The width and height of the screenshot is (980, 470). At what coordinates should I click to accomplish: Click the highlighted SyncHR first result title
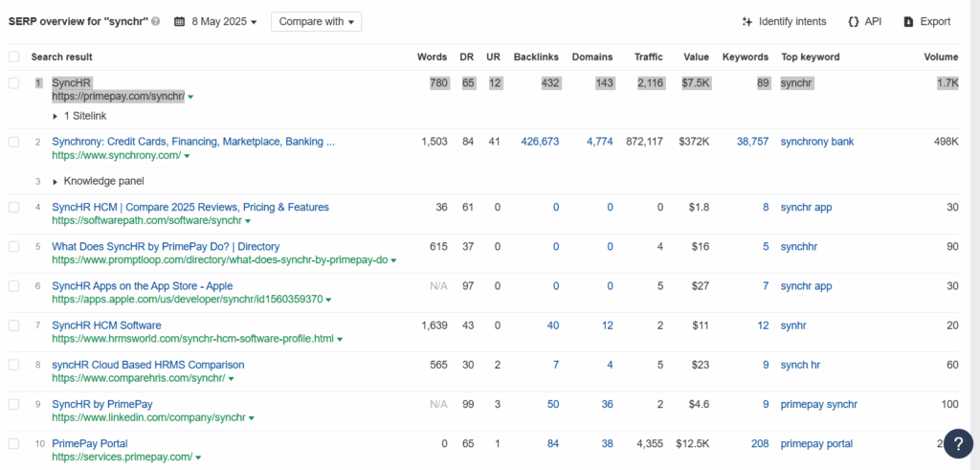(71, 83)
